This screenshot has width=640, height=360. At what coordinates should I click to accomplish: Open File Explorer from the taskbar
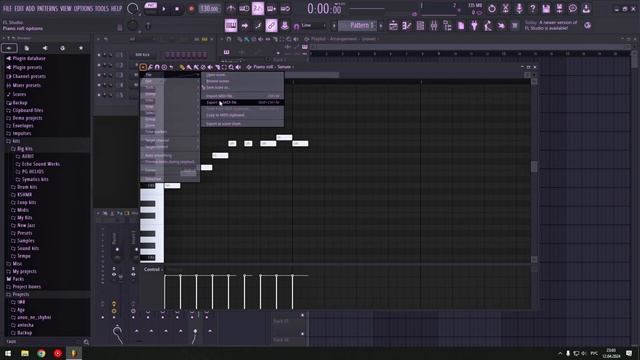(x=25, y=353)
